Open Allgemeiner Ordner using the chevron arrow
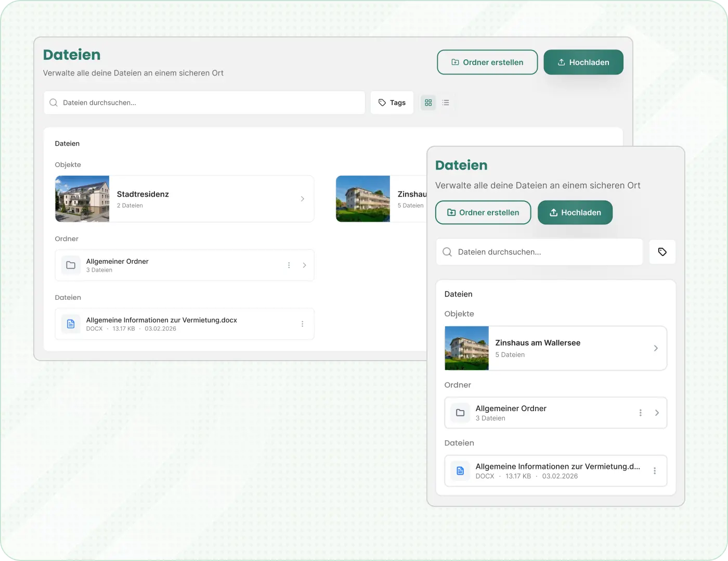 pos(304,265)
